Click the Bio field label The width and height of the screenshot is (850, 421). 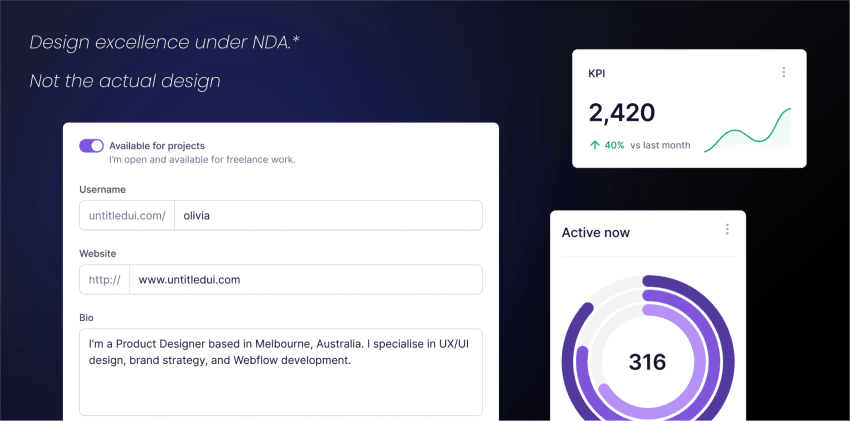[x=87, y=318]
